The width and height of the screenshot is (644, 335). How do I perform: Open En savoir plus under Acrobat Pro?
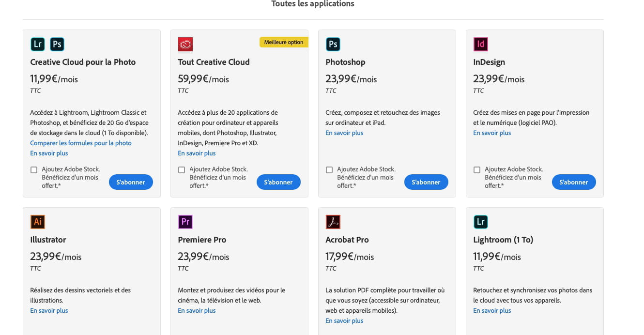[x=344, y=320]
